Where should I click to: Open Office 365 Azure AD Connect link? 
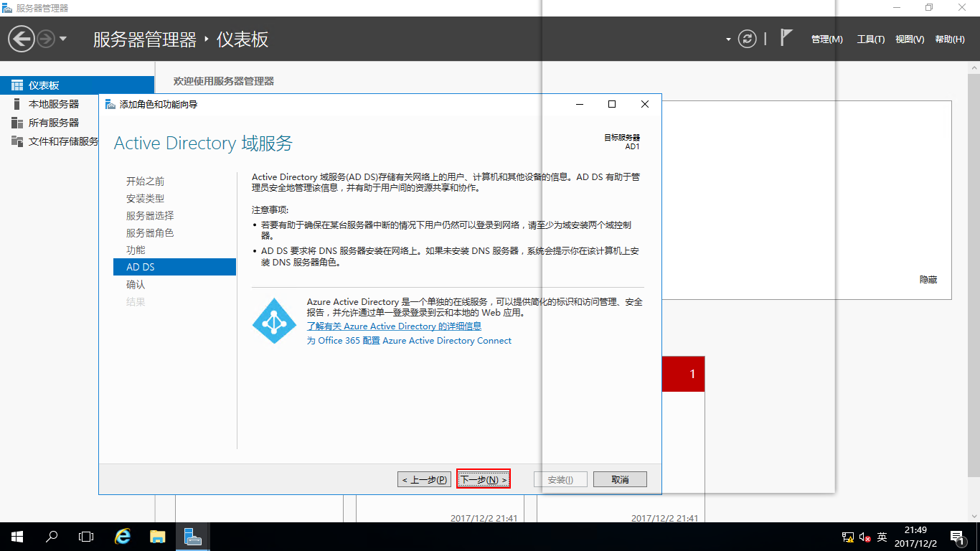[x=409, y=341]
